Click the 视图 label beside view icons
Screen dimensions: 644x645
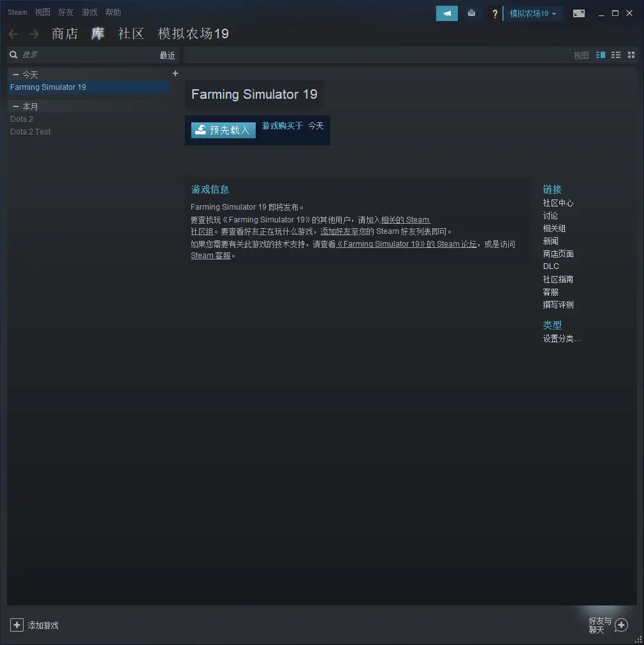pyautogui.click(x=581, y=55)
